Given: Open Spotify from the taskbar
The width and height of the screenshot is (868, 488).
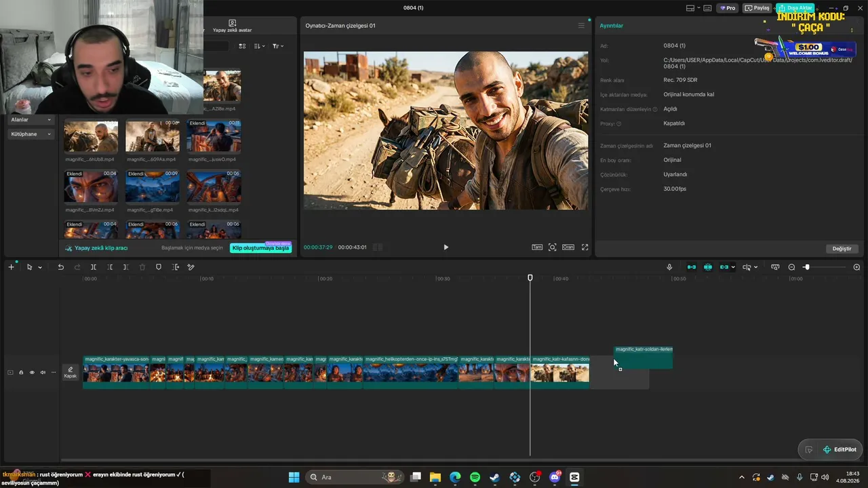Looking at the screenshot, I should click(475, 477).
